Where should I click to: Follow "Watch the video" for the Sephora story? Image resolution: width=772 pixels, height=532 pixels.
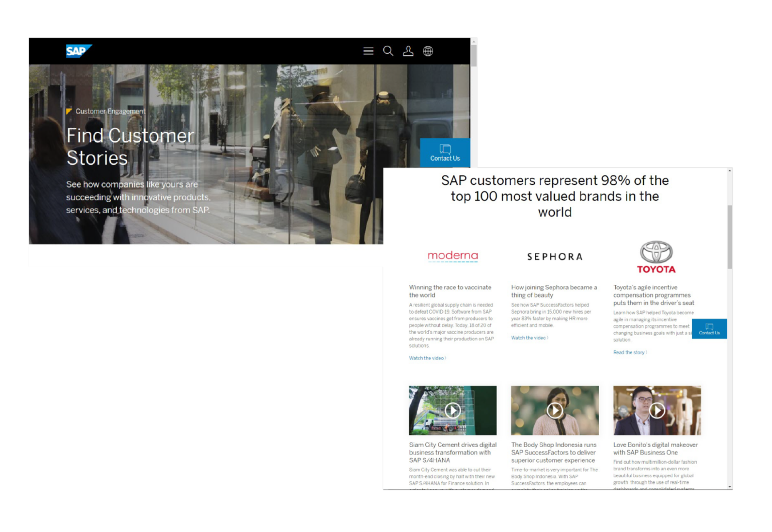click(x=529, y=338)
